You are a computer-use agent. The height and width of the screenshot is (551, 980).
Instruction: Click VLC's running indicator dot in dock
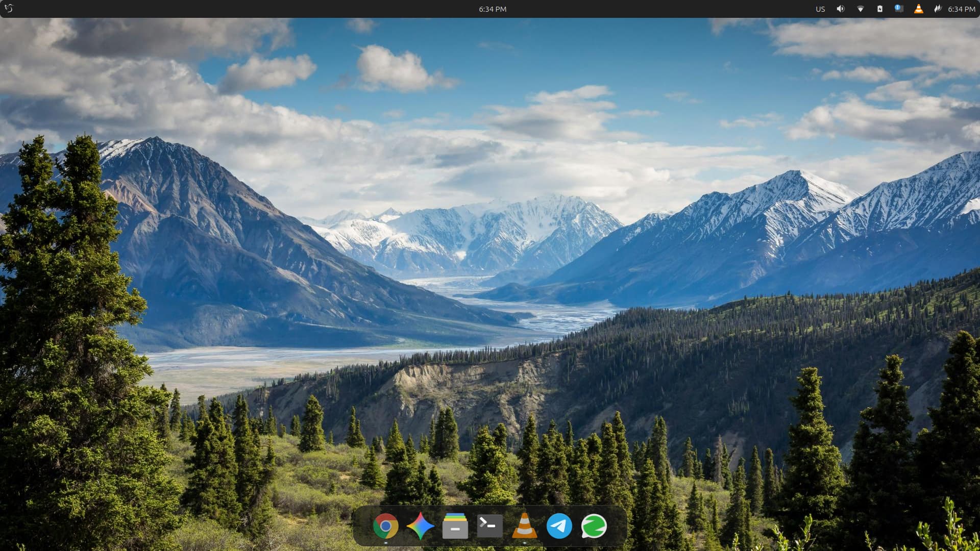click(x=524, y=543)
